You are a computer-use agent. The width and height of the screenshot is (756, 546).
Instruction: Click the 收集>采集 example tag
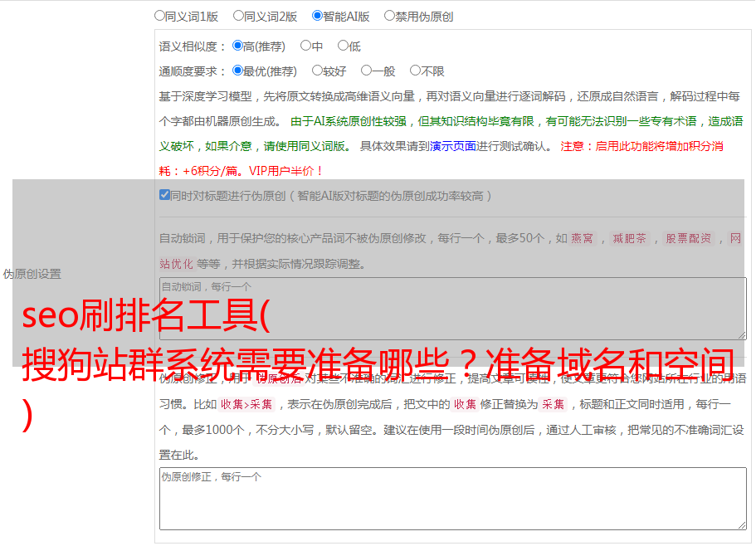tap(246, 404)
